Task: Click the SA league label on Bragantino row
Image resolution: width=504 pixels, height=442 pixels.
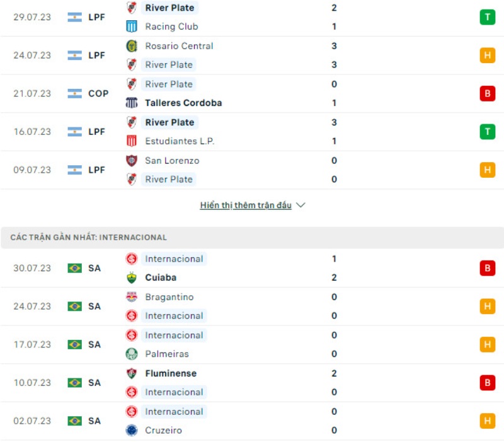Action: tap(94, 306)
